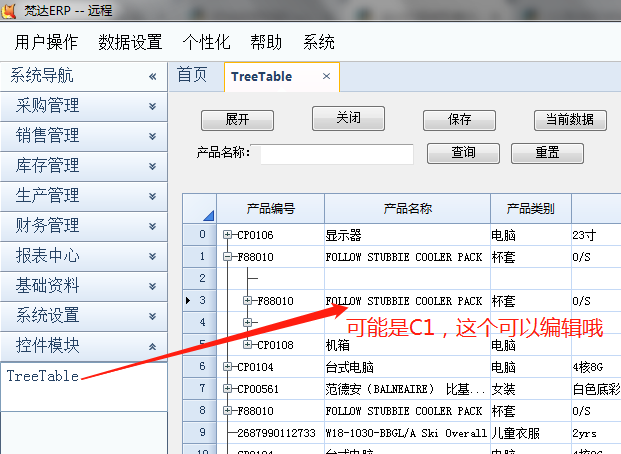Focus the 产品名称 search input field
This screenshot has width=621, height=454.
pos(337,154)
